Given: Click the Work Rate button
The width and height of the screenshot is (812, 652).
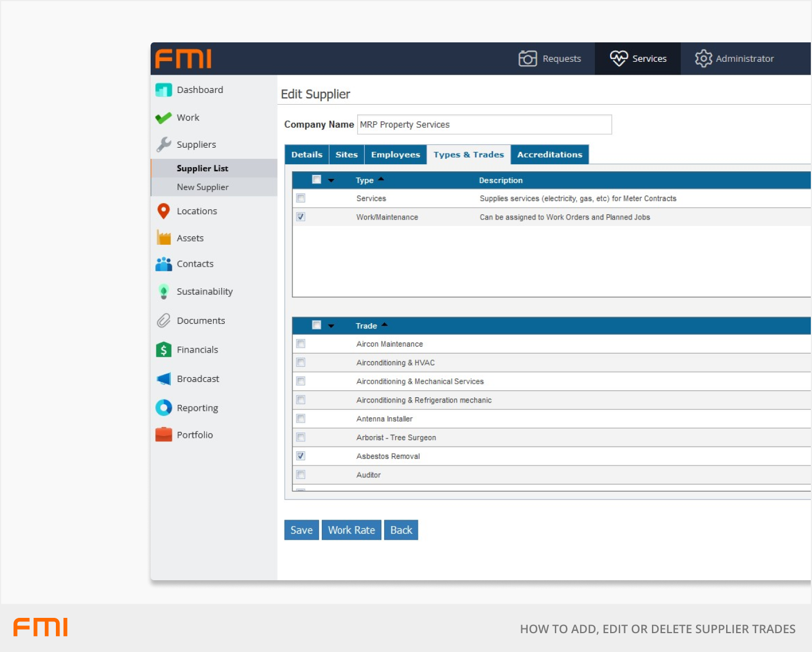Looking at the screenshot, I should coord(351,530).
